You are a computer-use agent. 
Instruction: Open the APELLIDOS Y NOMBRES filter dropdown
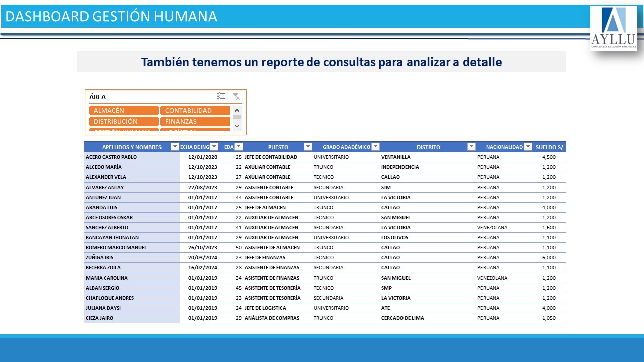[x=175, y=147]
